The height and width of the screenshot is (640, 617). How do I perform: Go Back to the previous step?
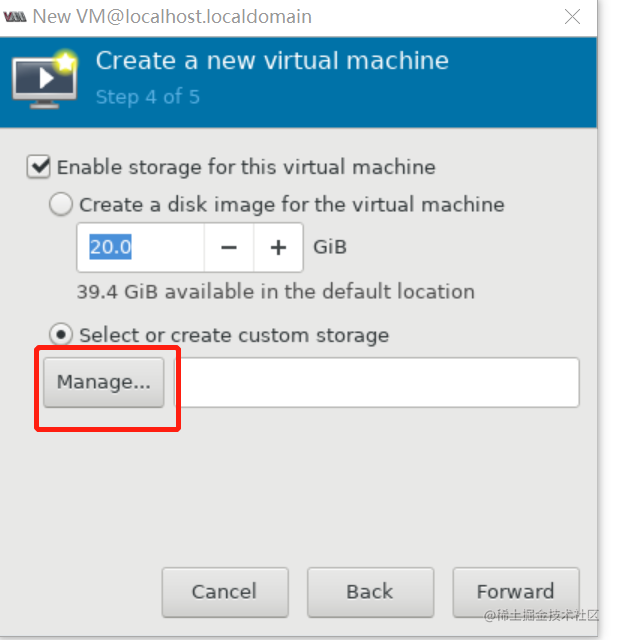tap(370, 591)
